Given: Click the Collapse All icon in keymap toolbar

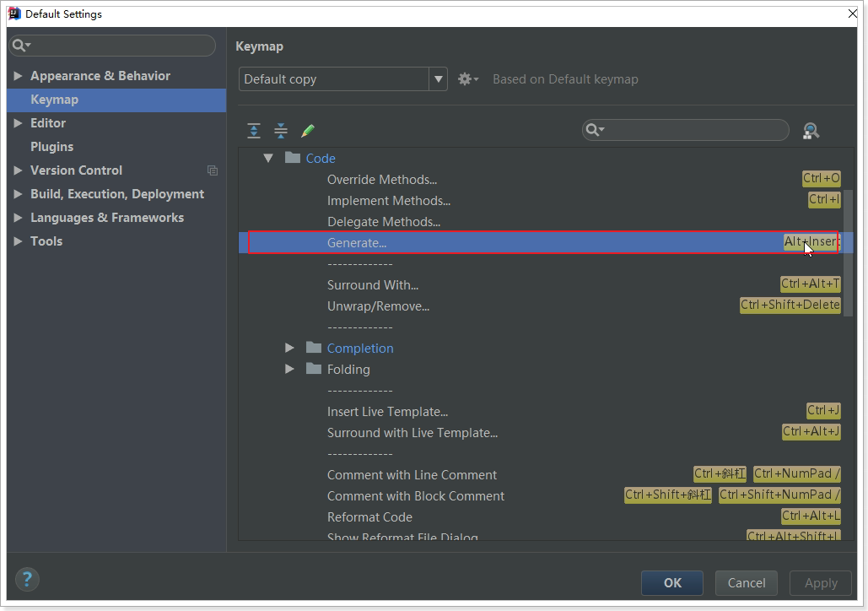Looking at the screenshot, I should (281, 131).
